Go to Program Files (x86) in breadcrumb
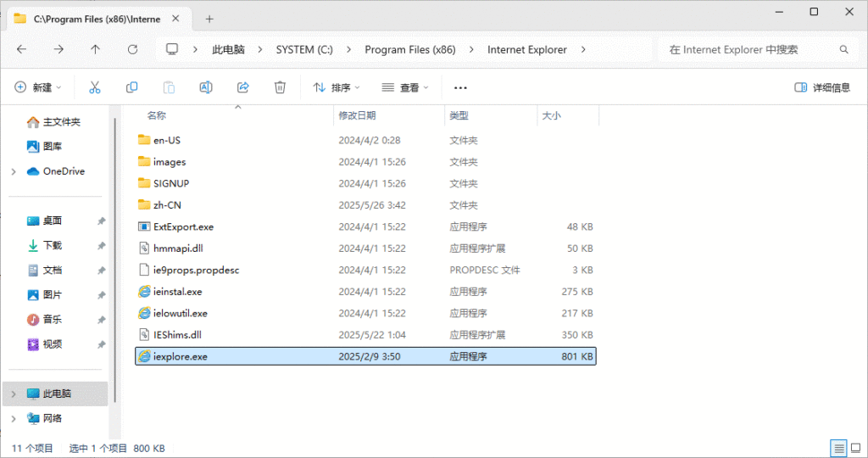Image resolution: width=868 pixels, height=458 pixels. pos(410,49)
